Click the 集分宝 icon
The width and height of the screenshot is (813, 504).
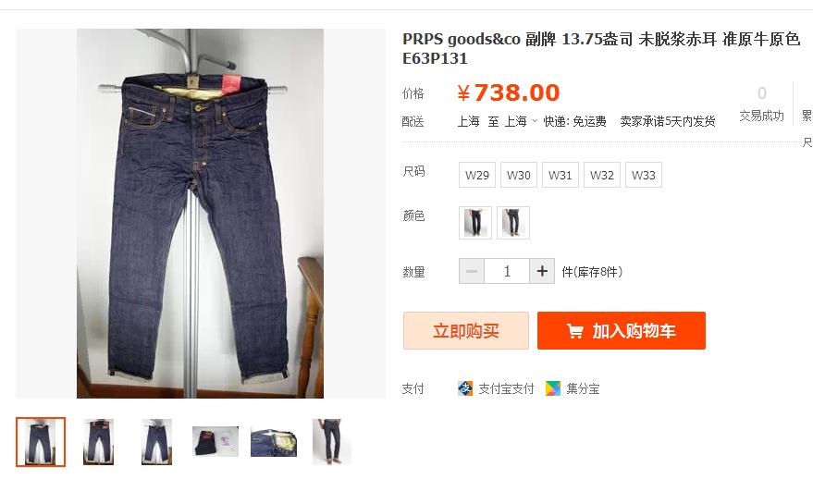click(x=553, y=388)
